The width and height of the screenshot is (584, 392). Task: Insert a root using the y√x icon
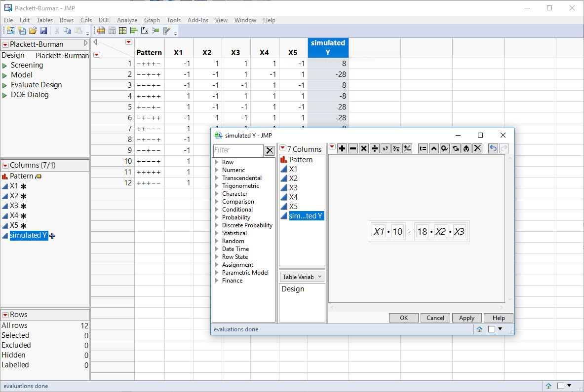(396, 148)
